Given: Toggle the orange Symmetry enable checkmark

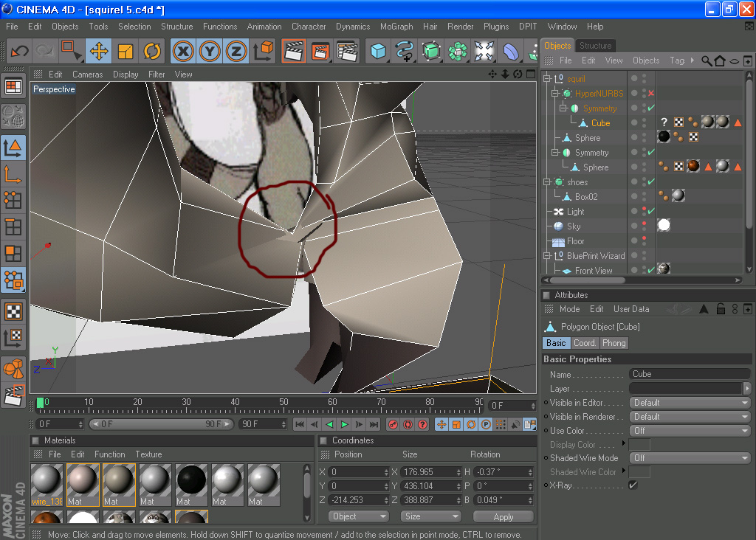Looking at the screenshot, I should 651,108.
